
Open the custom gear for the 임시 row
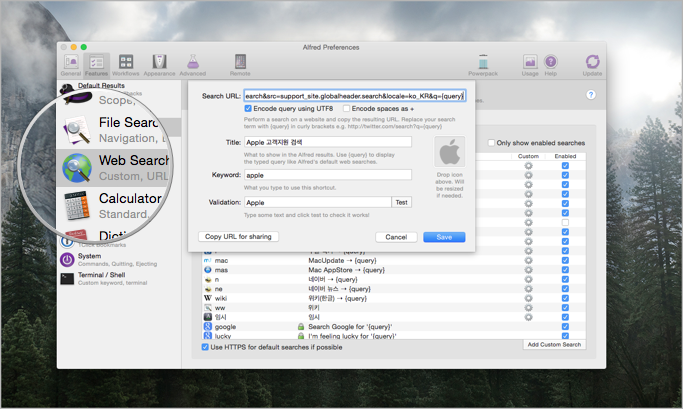[528, 317]
